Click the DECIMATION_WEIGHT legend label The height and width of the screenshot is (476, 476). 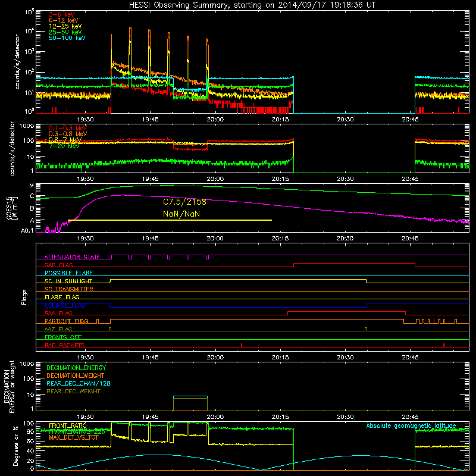tap(76, 375)
